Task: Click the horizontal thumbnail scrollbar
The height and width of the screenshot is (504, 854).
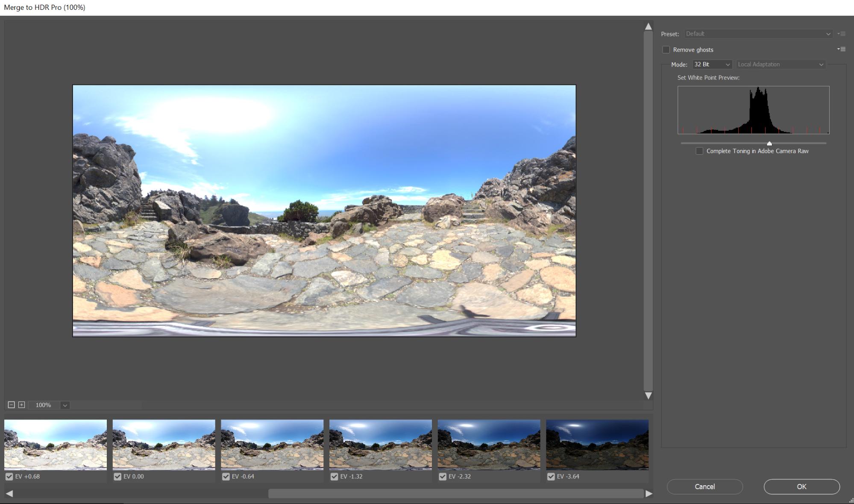Action: pyautogui.click(x=455, y=494)
